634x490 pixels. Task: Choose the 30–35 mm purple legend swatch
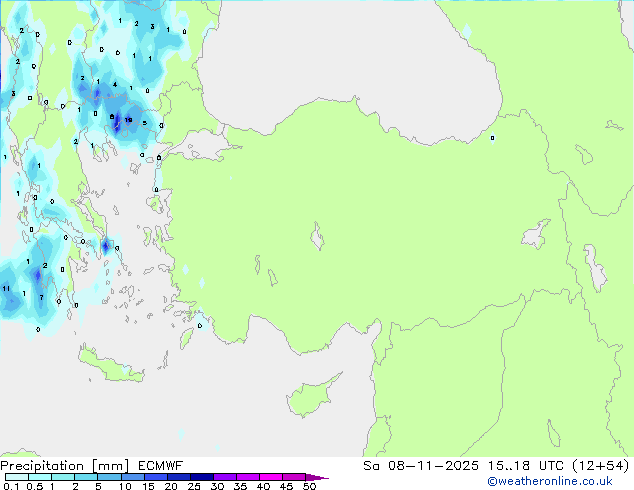click(x=225, y=477)
